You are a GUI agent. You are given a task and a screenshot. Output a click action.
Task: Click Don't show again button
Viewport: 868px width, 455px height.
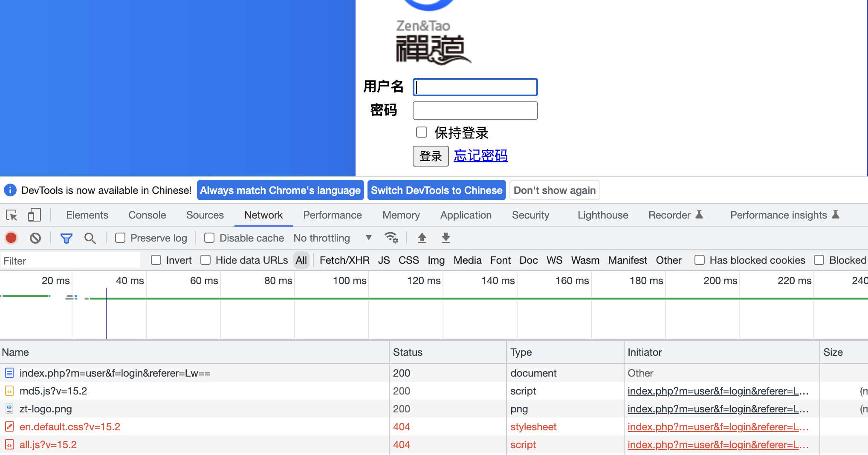click(555, 190)
